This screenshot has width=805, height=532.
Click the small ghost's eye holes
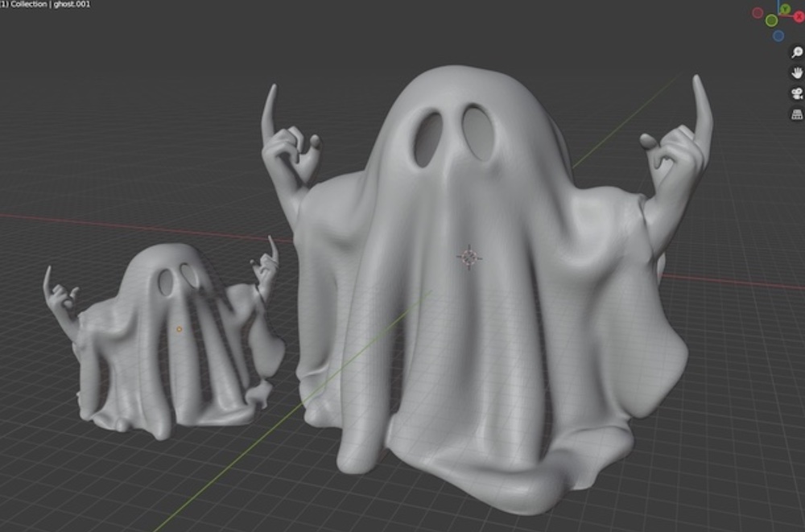tap(179, 279)
